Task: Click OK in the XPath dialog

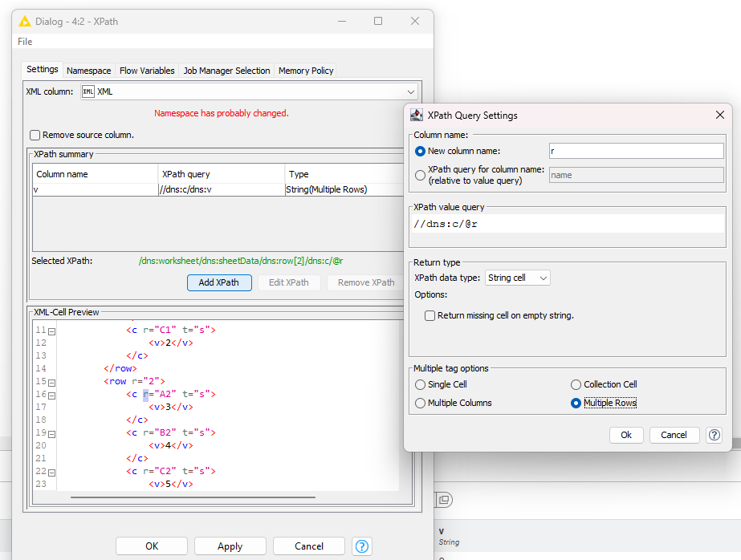Action: point(152,546)
